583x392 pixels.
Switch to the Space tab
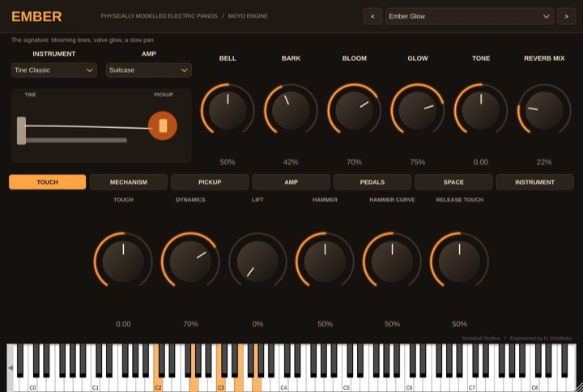[x=453, y=182]
